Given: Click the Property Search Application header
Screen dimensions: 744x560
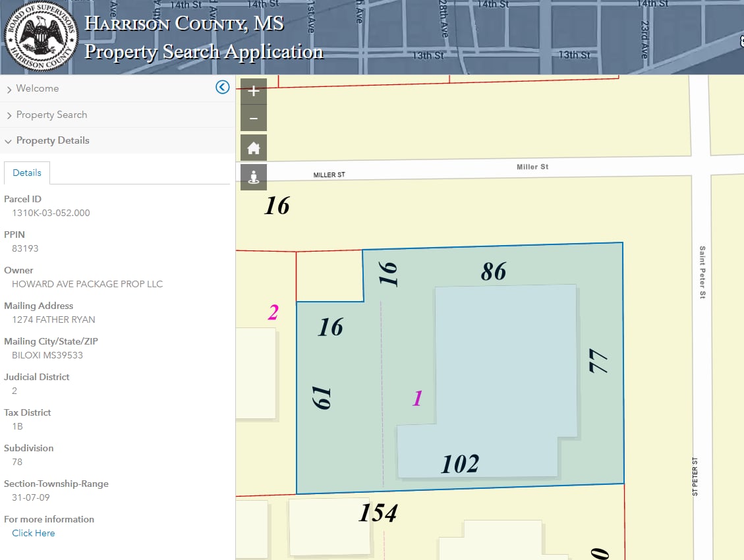Looking at the screenshot, I should [203, 52].
